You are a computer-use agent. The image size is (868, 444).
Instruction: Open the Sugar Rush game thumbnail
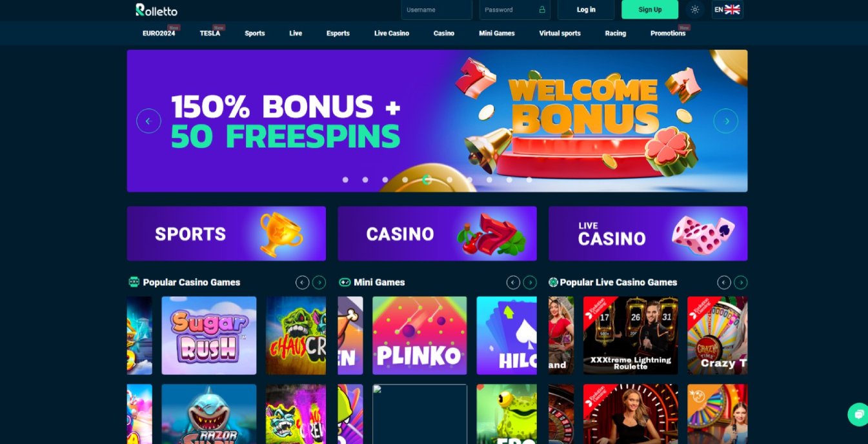[x=209, y=336]
